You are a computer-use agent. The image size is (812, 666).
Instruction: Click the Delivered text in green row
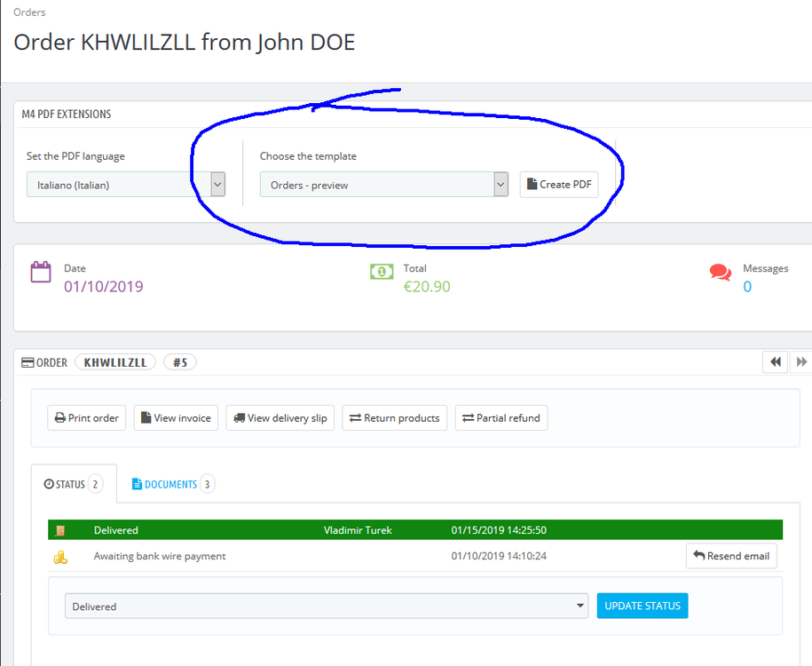[x=116, y=530]
